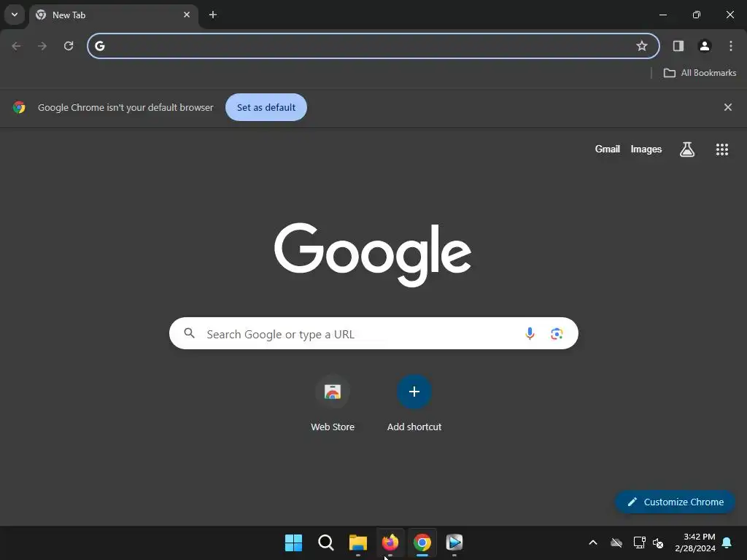Go forward with the forward arrow
This screenshot has width=747, height=560.
42,46
